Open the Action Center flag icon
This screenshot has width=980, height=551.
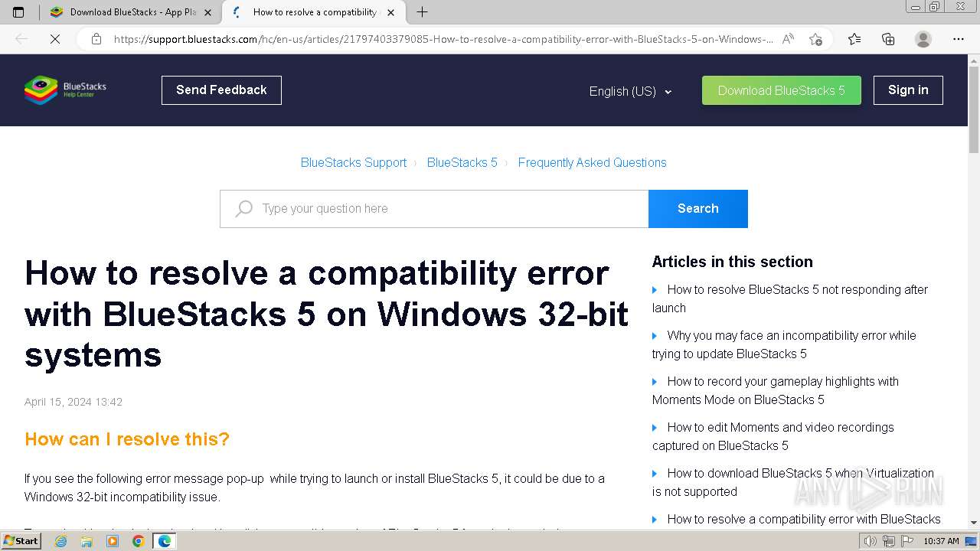pos(906,541)
